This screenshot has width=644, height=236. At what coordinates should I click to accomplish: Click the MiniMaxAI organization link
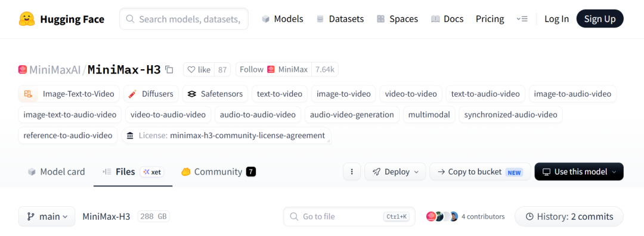pyautogui.click(x=55, y=70)
